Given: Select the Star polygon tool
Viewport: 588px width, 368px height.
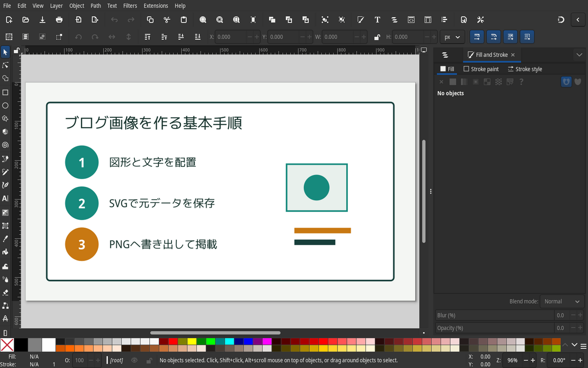Looking at the screenshot, I should coord(5,119).
